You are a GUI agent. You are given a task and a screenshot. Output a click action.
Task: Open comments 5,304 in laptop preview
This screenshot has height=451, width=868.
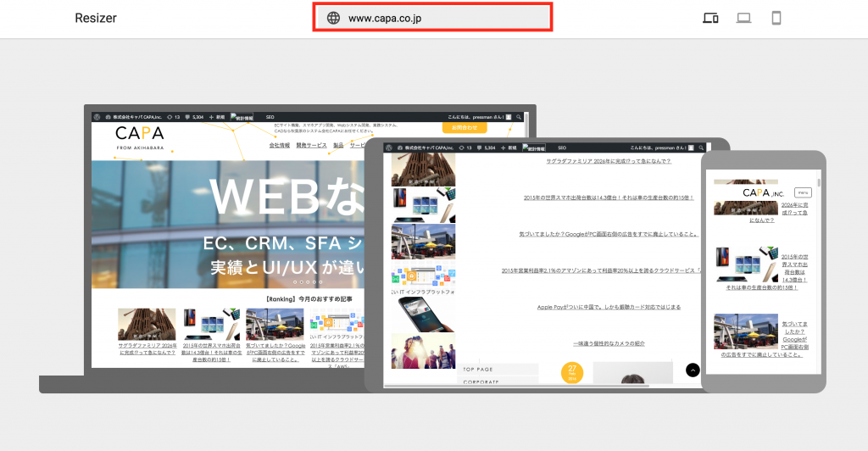point(194,117)
